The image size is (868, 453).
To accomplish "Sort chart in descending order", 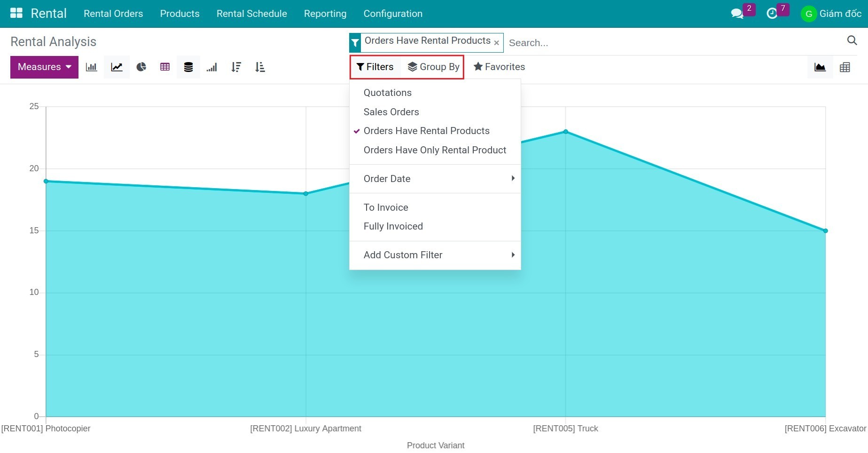I will tap(236, 67).
